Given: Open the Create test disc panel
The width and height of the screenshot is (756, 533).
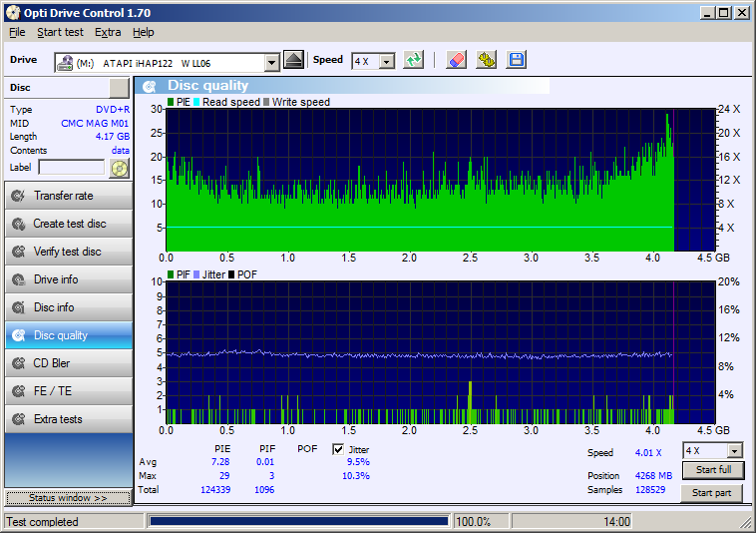Looking at the screenshot, I should (x=69, y=224).
